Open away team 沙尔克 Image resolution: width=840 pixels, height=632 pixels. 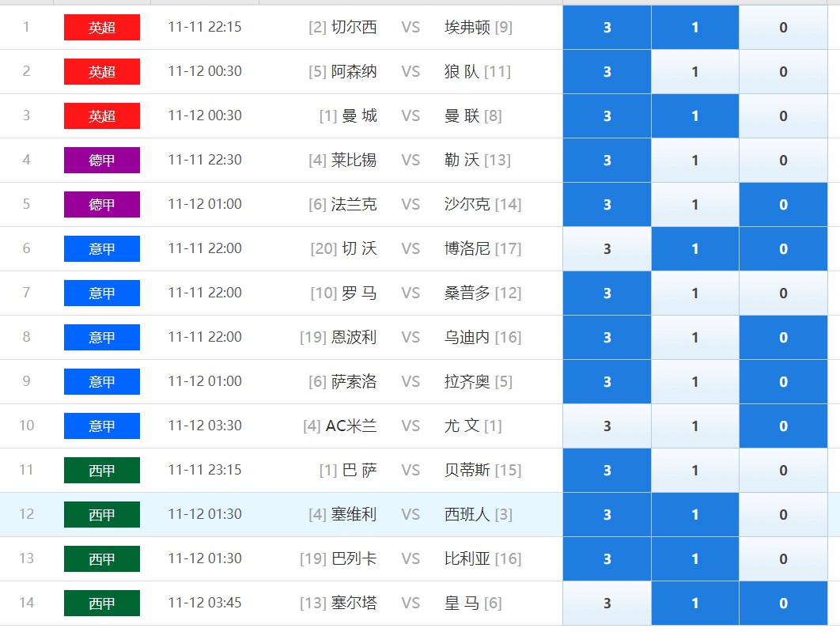click(467, 204)
